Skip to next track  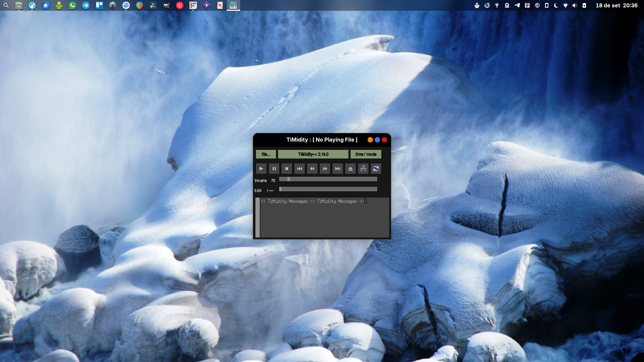337,169
